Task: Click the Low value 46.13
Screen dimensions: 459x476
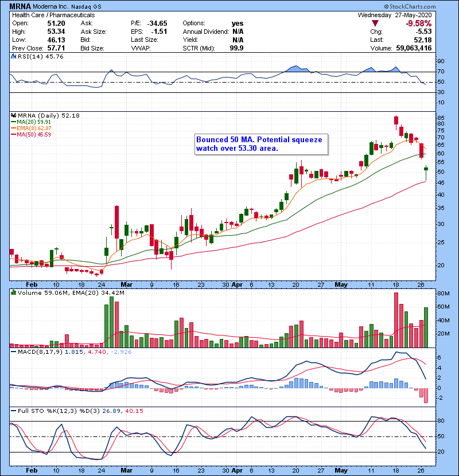Action: pos(56,40)
